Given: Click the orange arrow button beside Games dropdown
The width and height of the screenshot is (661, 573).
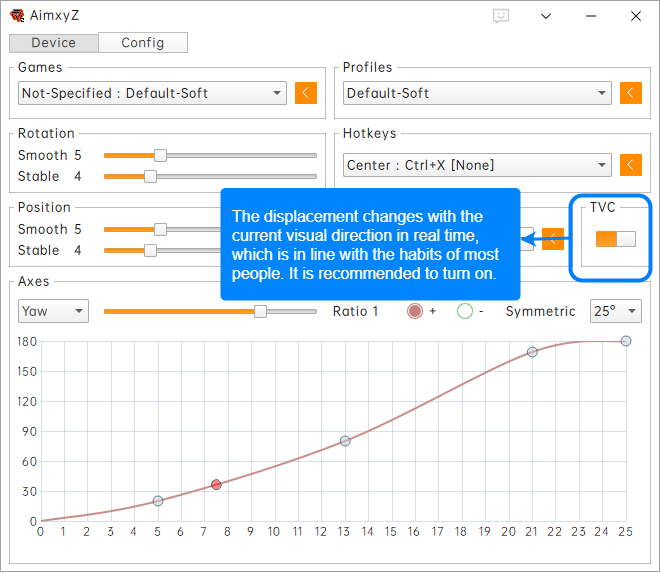Looking at the screenshot, I should [306, 93].
